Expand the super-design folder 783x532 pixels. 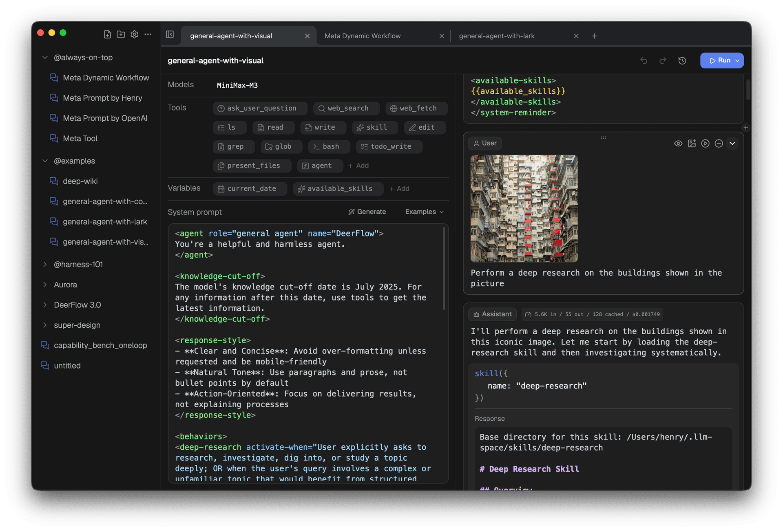tap(45, 325)
